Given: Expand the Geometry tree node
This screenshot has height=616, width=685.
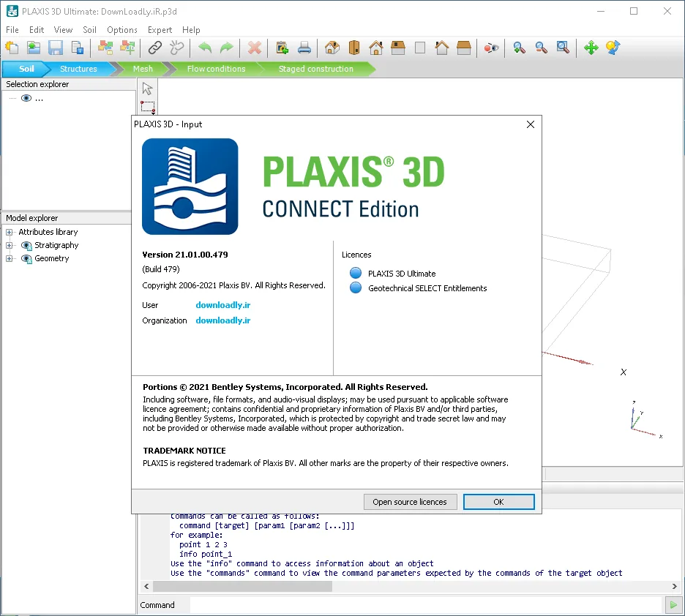Looking at the screenshot, I should pos(9,259).
